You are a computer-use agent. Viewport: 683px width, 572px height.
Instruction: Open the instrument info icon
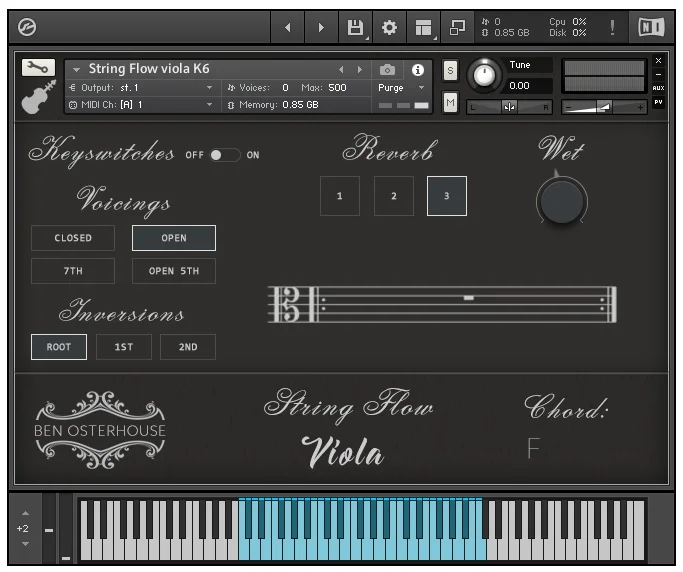[418, 70]
